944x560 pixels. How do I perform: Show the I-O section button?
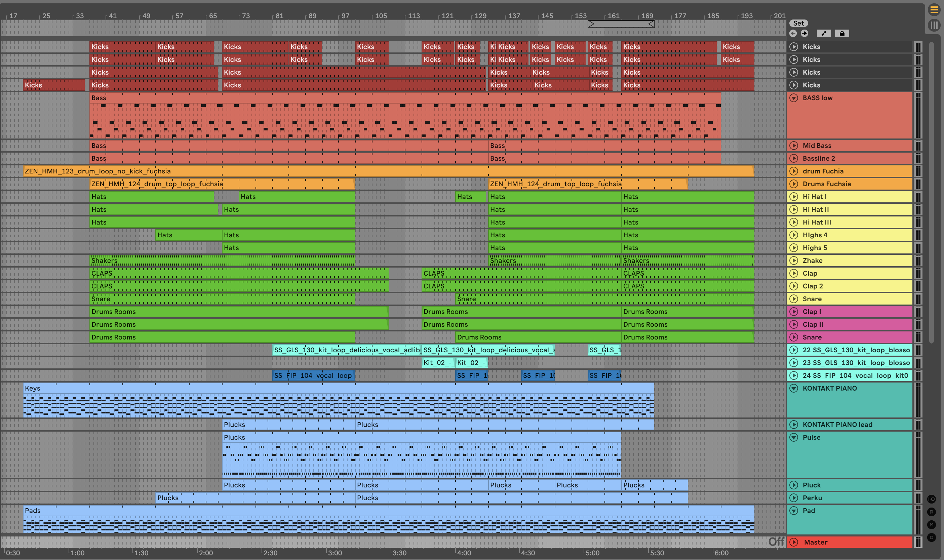pyautogui.click(x=931, y=499)
